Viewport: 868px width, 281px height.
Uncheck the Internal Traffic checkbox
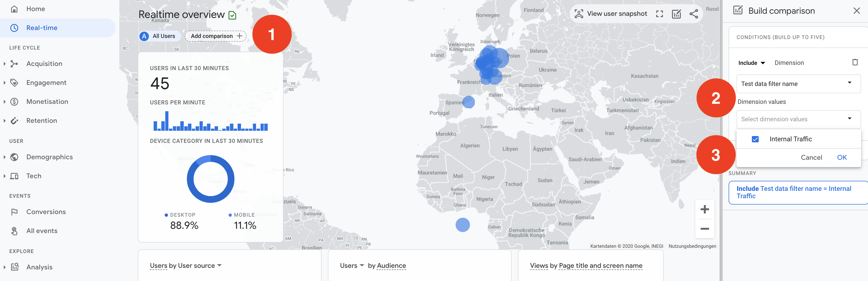click(755, 139)
